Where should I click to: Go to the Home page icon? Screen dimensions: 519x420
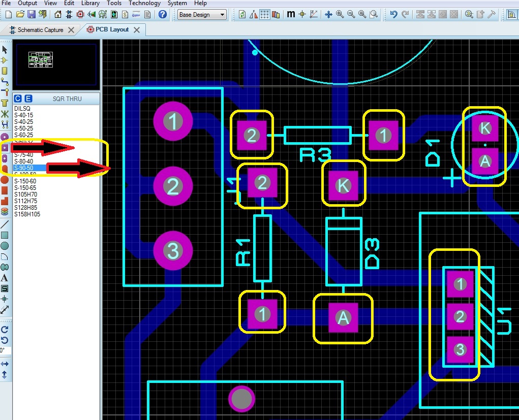click(x=58, y=14)
